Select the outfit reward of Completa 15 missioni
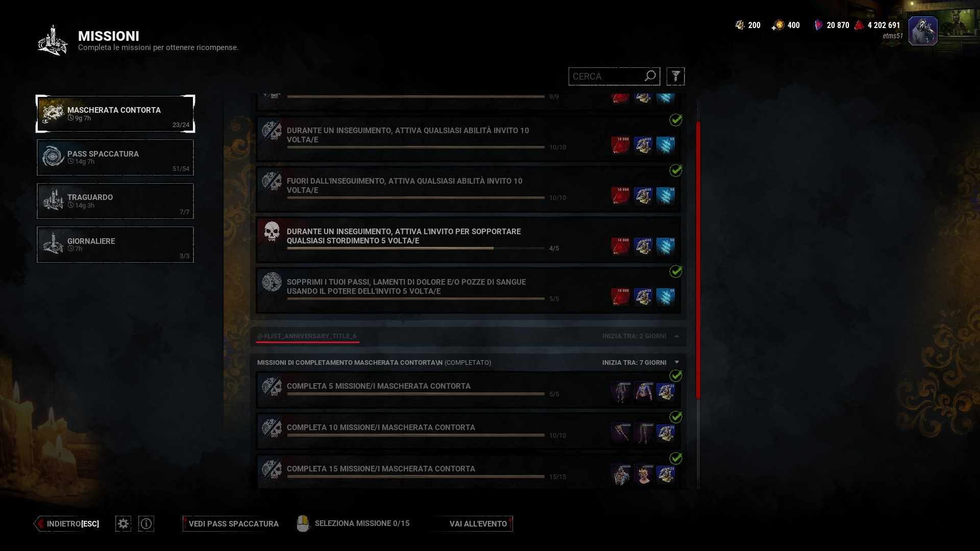This screenshot has height=551, width=980. point(621,474)
